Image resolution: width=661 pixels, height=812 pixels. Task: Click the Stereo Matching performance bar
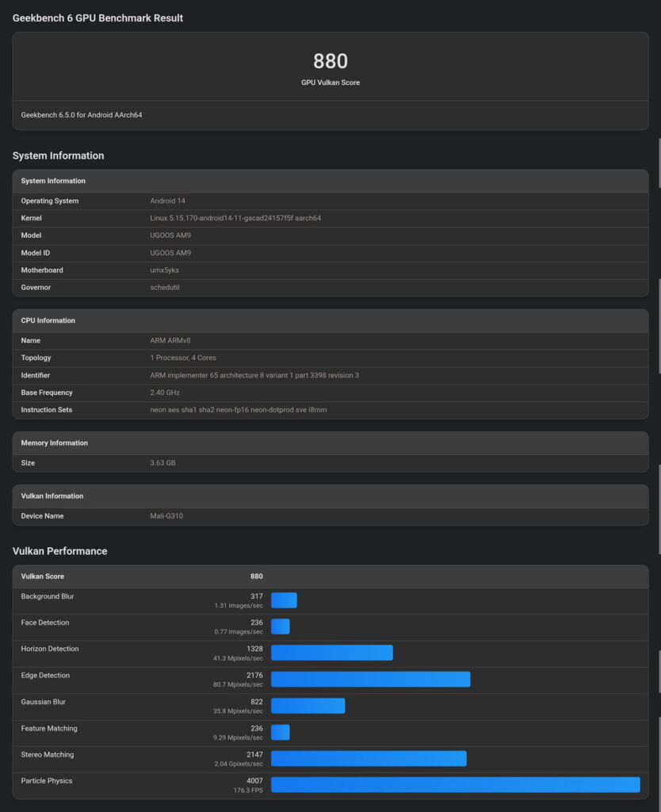[369, 759]
